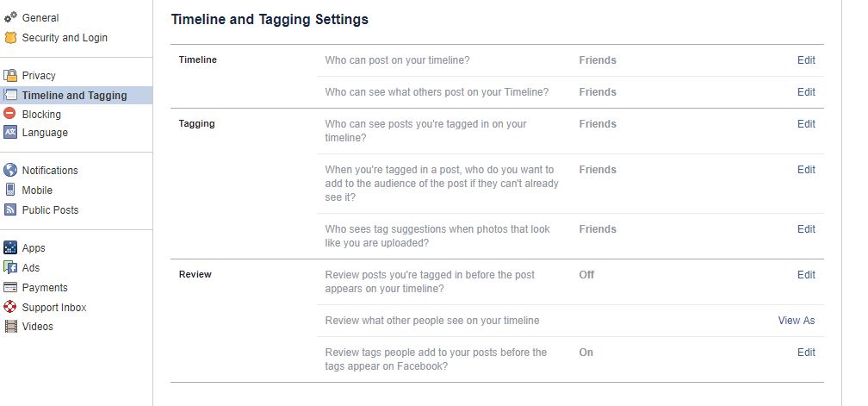Screen dimensions: 868x406
Task: Click the red Blocking icon
Action: (10, 114)
